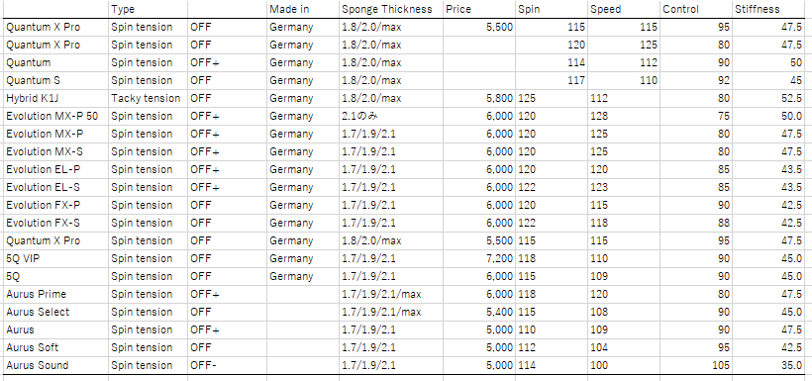Click the Evolution FX-S name cell
The height and width of the screenshot is (381, 812).
(55, 223)
